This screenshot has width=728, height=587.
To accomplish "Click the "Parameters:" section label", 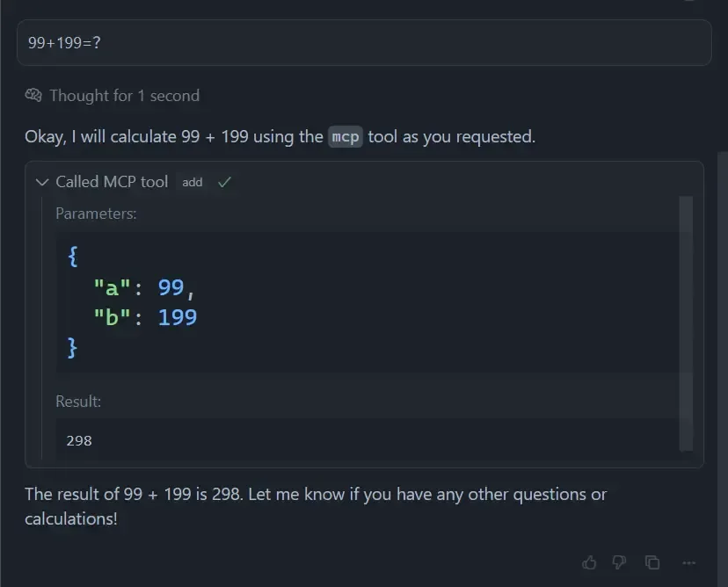I will tap(96, 214).
